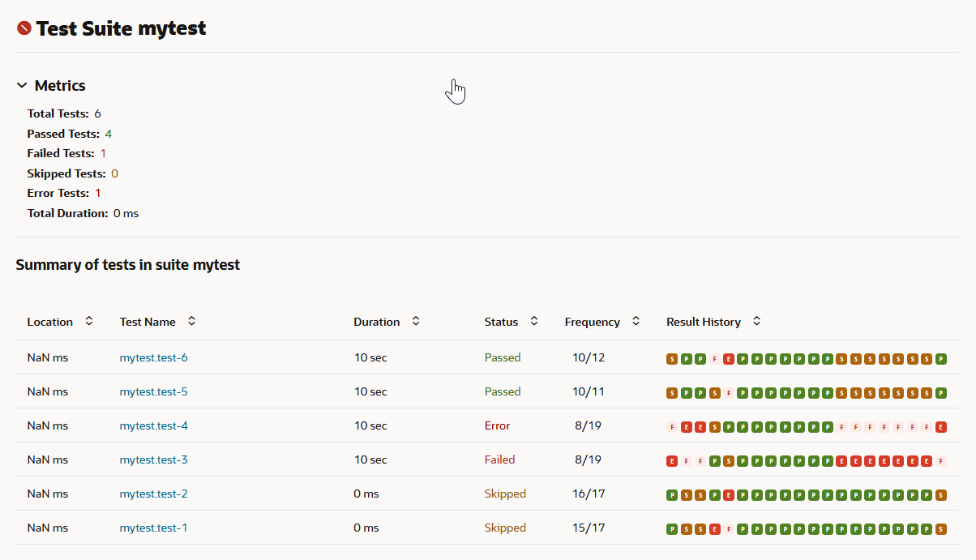Click the orange S badge in mytest.test-4 history
This screenshot has width=976, height=560.
click(x=714, y=427)
